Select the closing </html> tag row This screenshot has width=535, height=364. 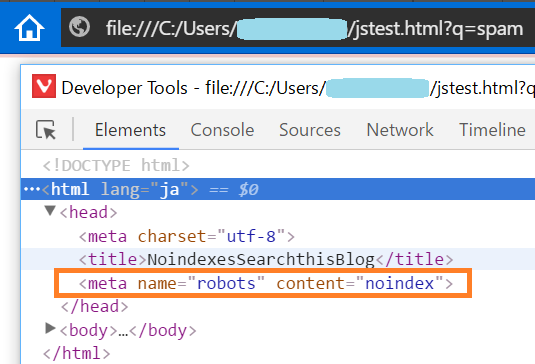click(76, 353)
